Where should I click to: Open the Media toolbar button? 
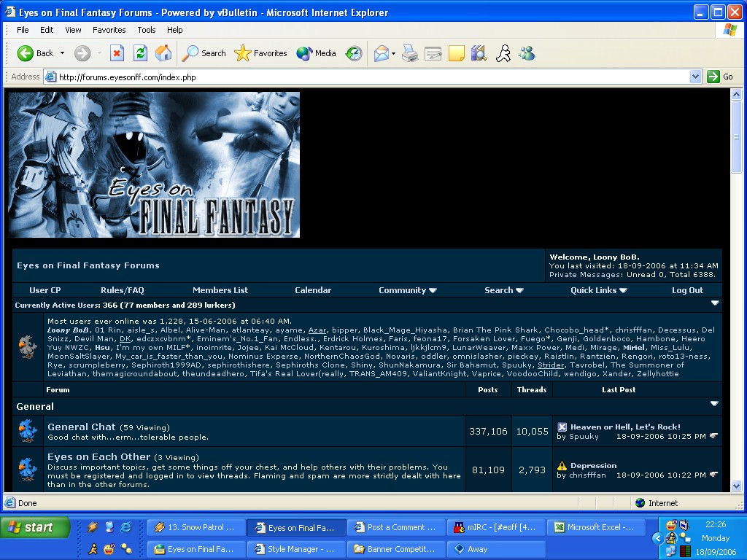(316, 53)
